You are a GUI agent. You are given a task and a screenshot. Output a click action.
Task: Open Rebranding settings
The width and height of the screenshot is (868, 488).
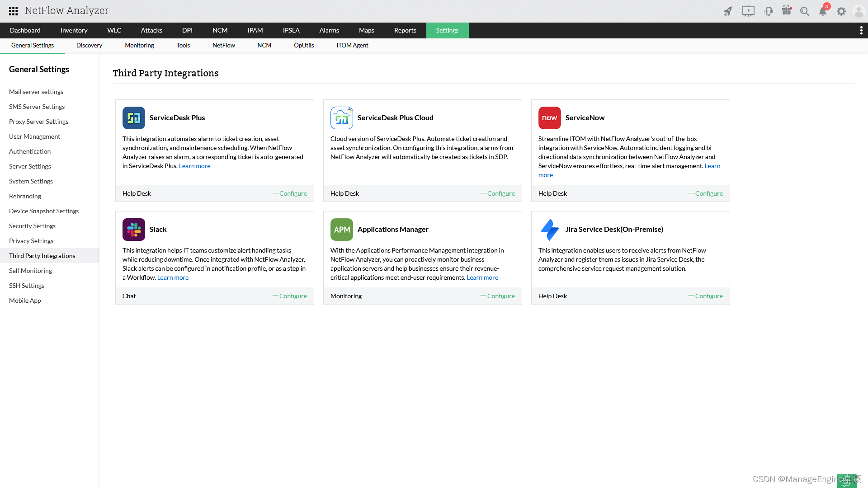25,196
